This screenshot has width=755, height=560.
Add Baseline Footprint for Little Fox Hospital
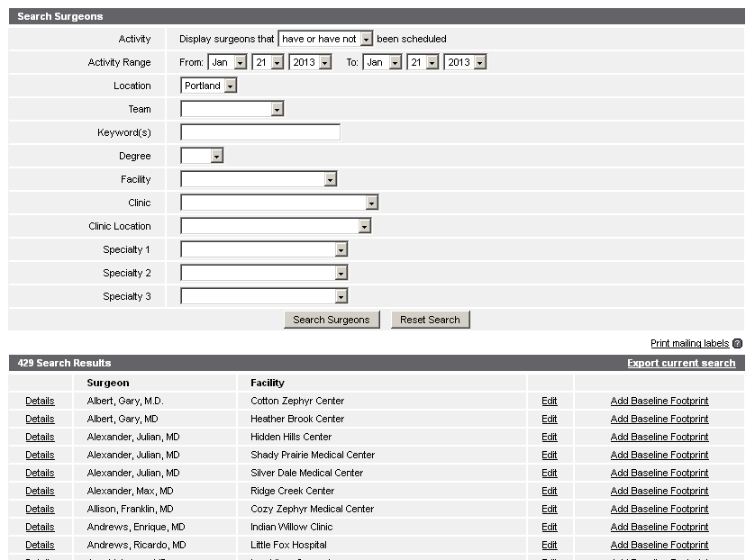click(659, 545)
